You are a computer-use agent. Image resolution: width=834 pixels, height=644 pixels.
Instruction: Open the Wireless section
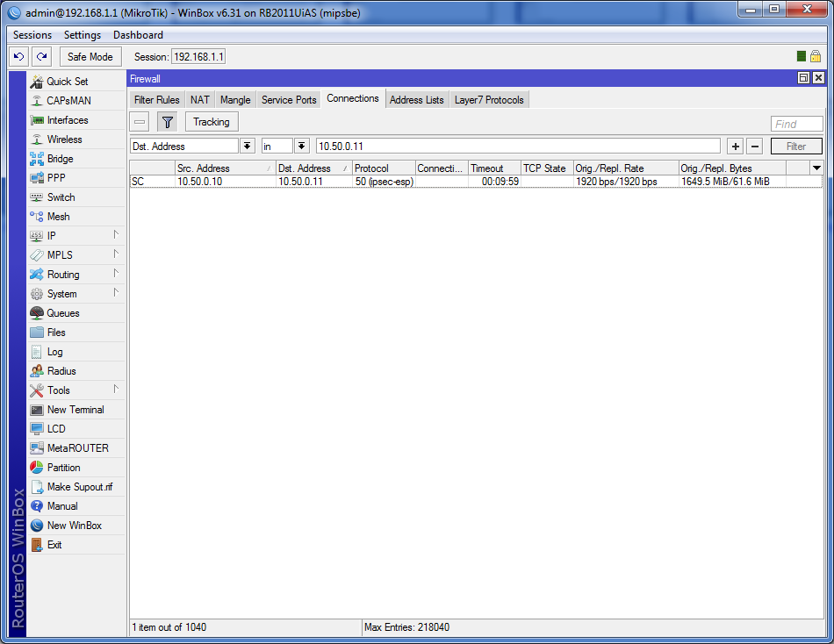tap(76, 140)
